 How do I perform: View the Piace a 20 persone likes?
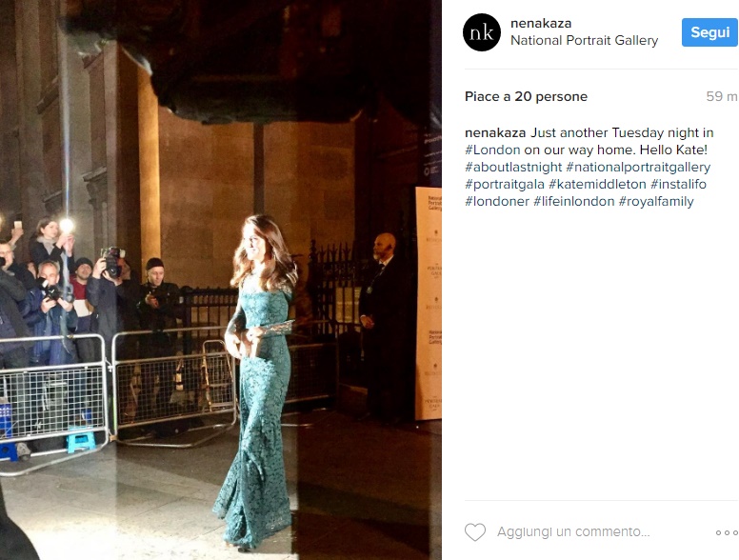tap(526, 96)
